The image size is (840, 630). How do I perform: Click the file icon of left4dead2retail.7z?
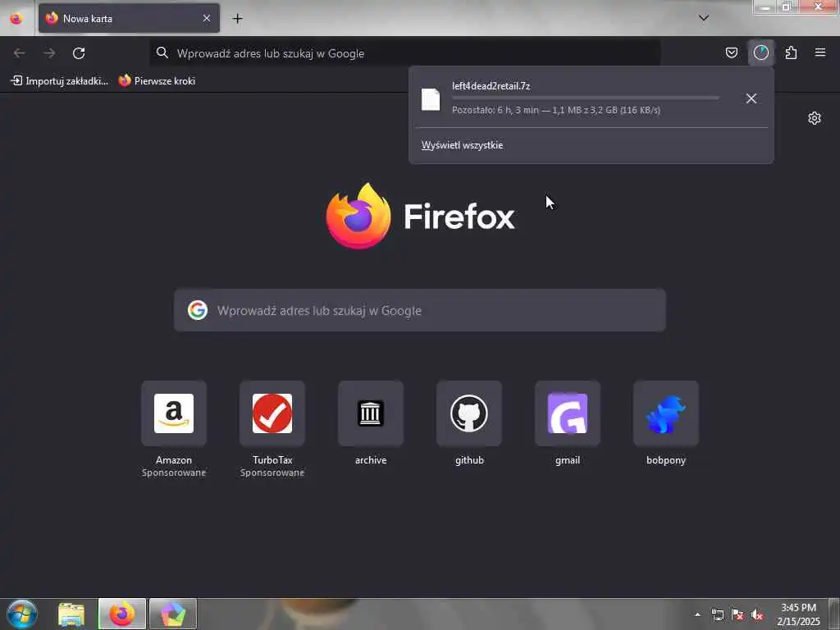pos(431,99)
